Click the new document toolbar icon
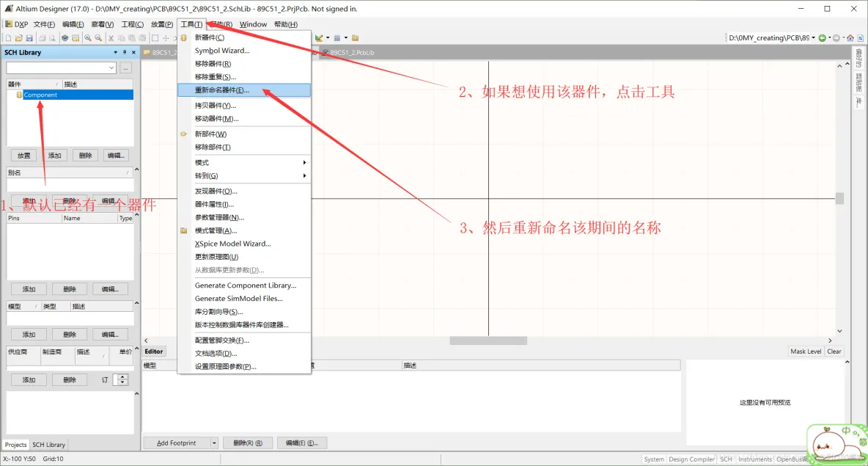Screen dimensions: 868x466 pyautogui.click(x=8, y=38)
